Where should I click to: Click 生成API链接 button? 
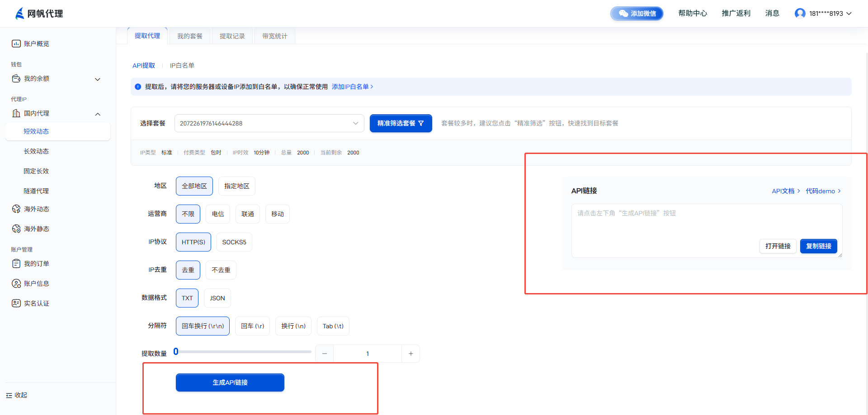click(230, 382)
